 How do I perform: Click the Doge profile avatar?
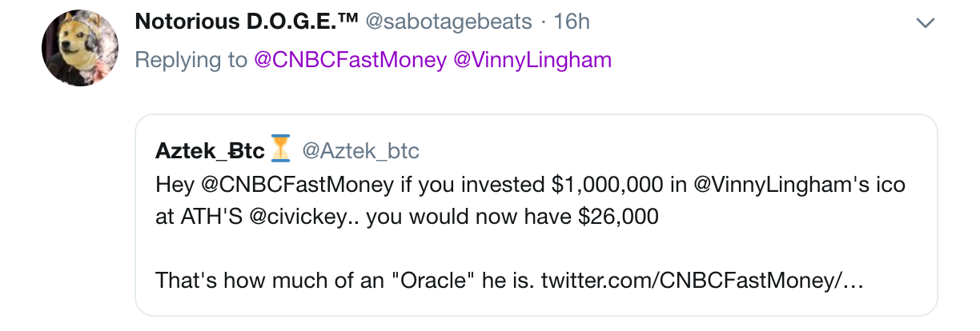point(80,48)
